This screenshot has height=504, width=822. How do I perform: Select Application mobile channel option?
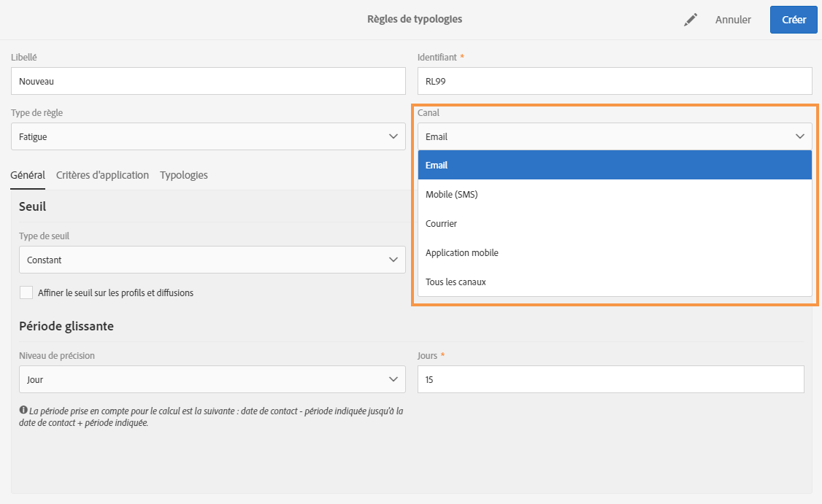coord(615,252)
